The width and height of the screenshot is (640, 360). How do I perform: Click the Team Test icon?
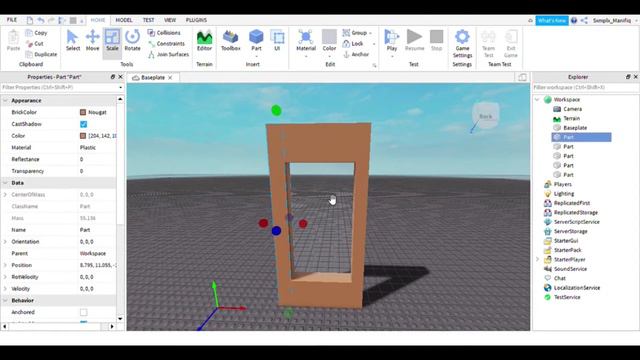tap(488, 37)
